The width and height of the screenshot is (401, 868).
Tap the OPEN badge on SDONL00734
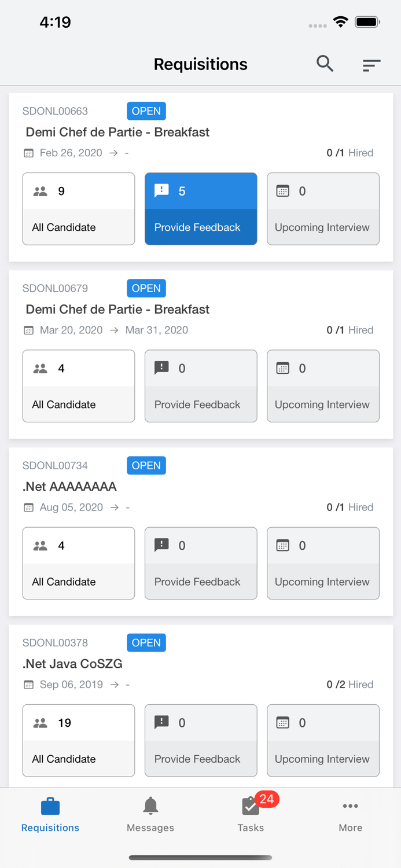point(146,465)
